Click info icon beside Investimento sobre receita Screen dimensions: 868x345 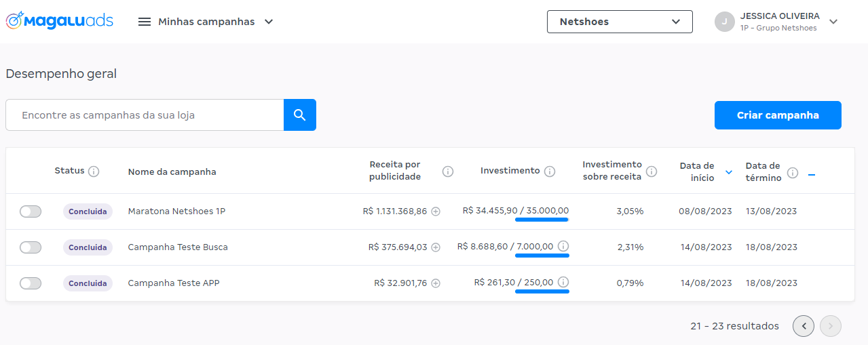click(652, 171)
